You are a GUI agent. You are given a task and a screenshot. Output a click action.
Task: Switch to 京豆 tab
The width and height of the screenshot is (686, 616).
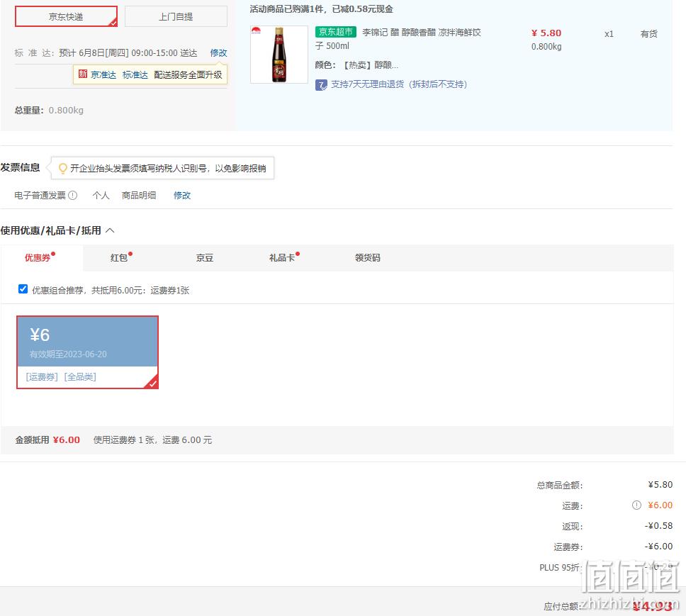(204, 258)
